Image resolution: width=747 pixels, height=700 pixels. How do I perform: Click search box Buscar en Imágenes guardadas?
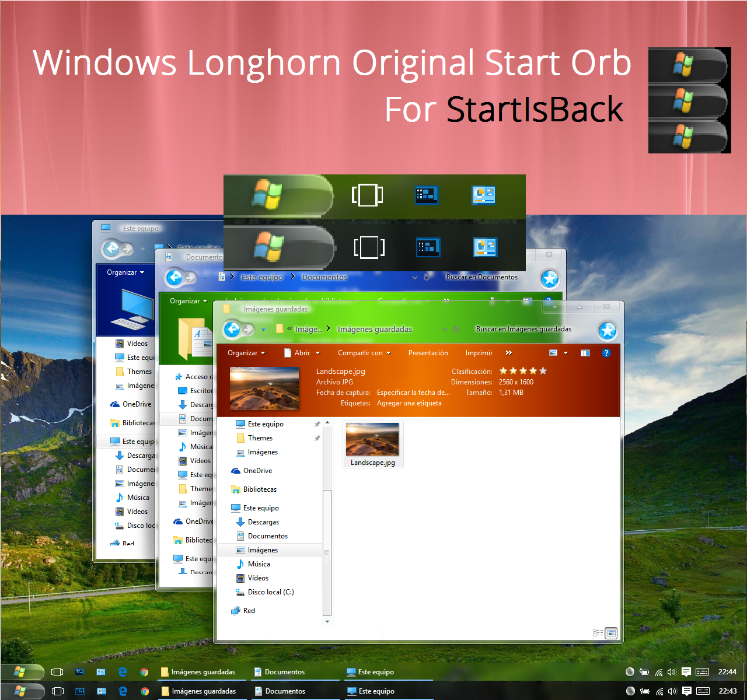coord(523,329)
